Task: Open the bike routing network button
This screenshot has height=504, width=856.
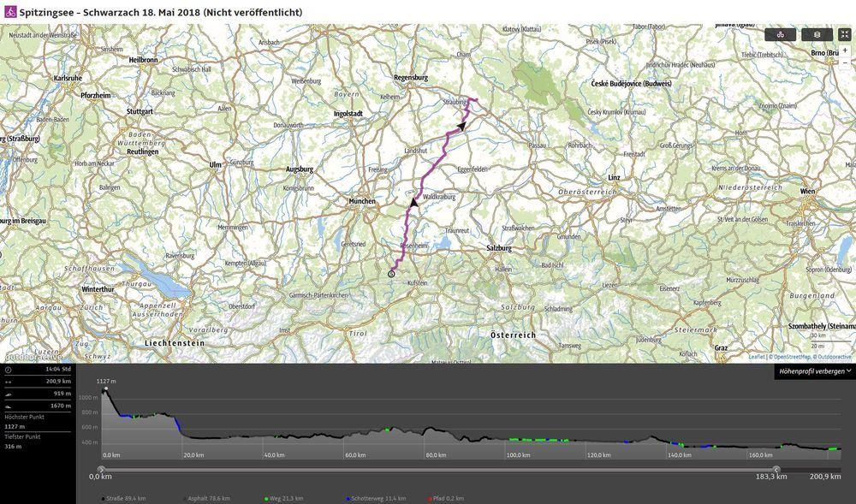Action: pyautogui.click(x=780, y=35)
